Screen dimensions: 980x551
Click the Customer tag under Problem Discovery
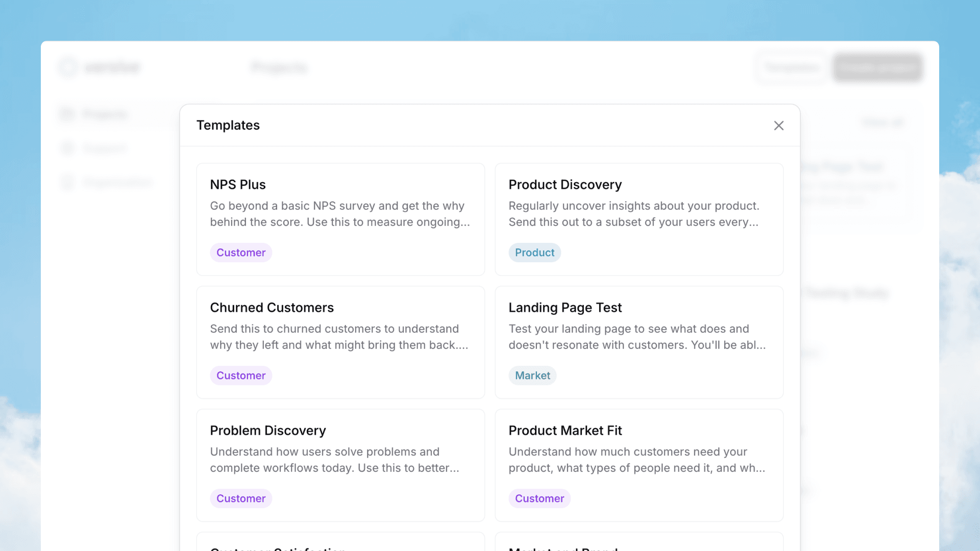tap(241, 498)
